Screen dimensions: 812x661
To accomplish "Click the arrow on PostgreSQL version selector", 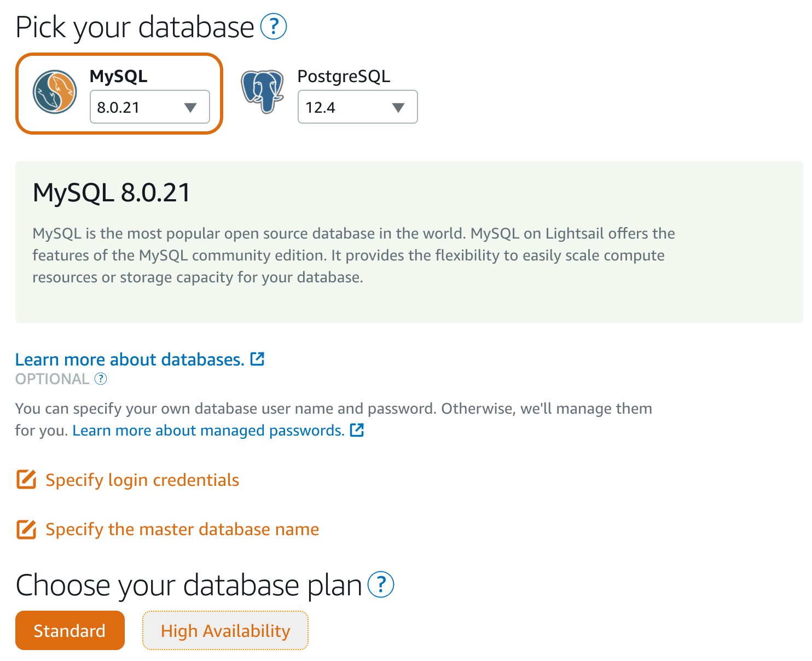I will [398, 108].
